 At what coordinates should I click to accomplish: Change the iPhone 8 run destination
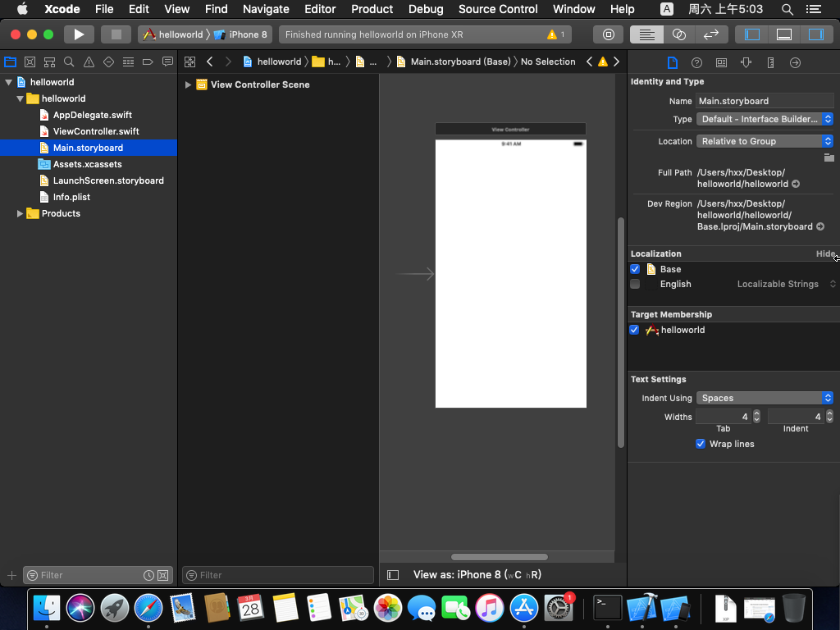[240, 34]
